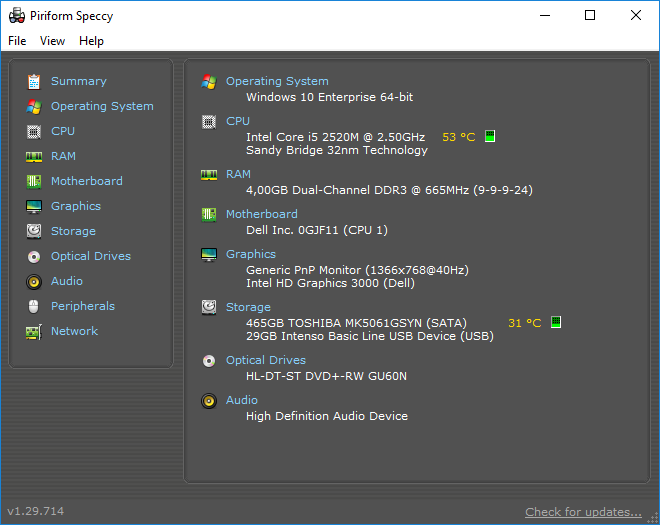Click version label v1.29.714
This screenshot has width=660, height=525.
(x=36, y=511)
